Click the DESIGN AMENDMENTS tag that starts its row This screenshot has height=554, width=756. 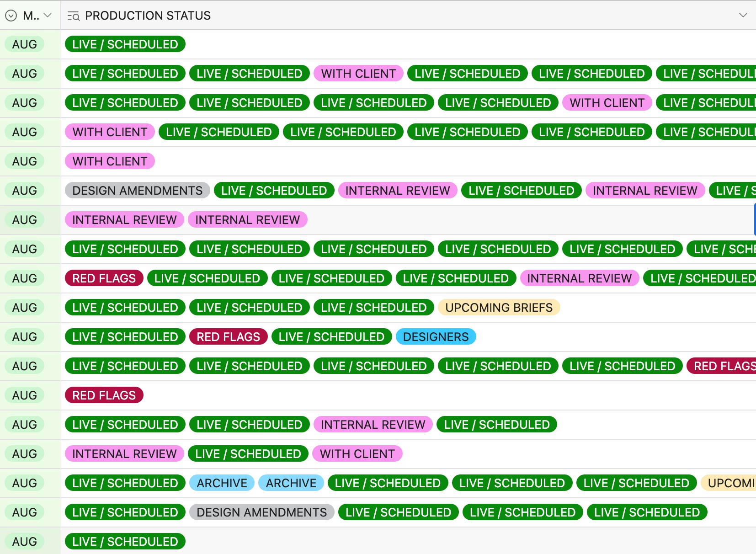click(138, 191)
